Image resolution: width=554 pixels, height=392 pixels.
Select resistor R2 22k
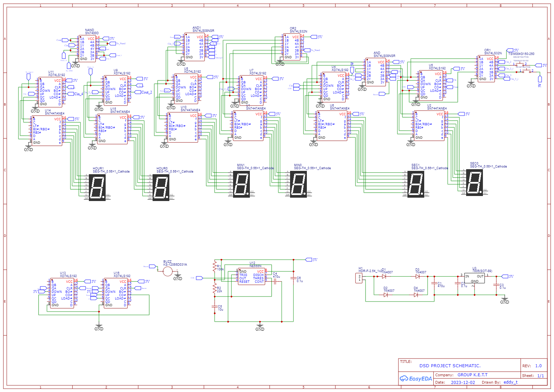215,289
